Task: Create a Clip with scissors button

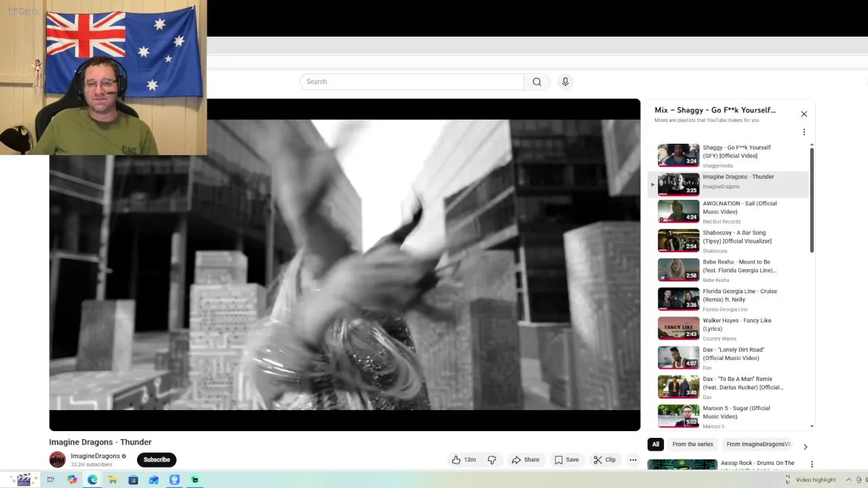Action: tap(604, 460)
